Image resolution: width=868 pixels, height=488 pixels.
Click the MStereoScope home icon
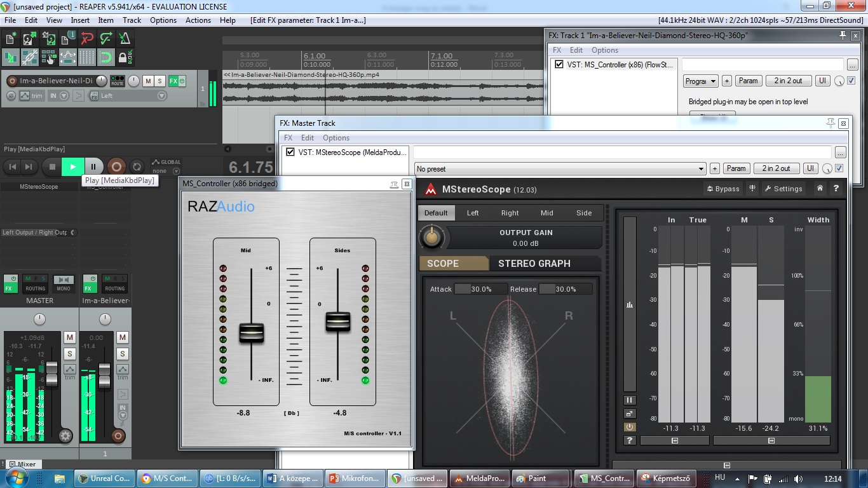click(820, 189)
